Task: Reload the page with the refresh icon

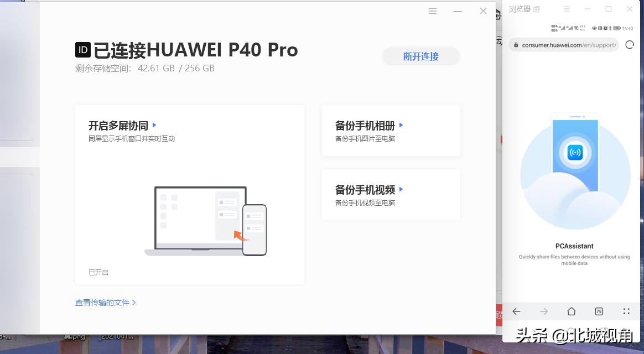Action: (630, 45)
